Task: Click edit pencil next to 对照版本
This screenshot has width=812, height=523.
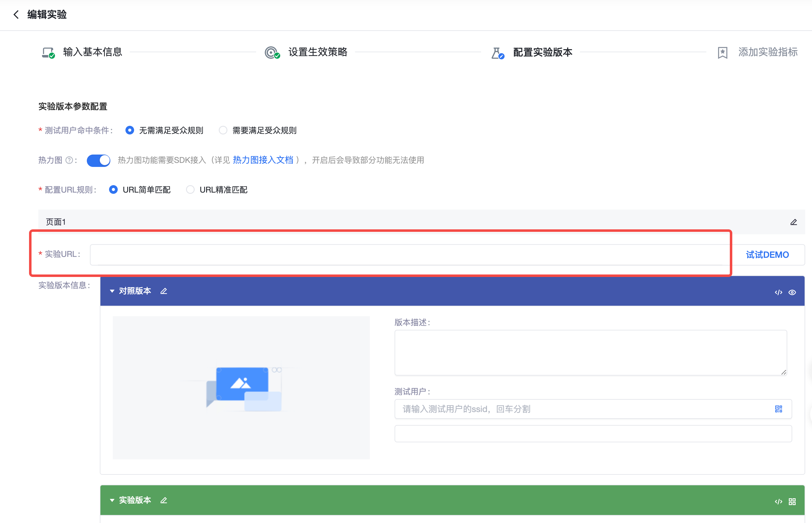Action: click(x=164, y=291)
